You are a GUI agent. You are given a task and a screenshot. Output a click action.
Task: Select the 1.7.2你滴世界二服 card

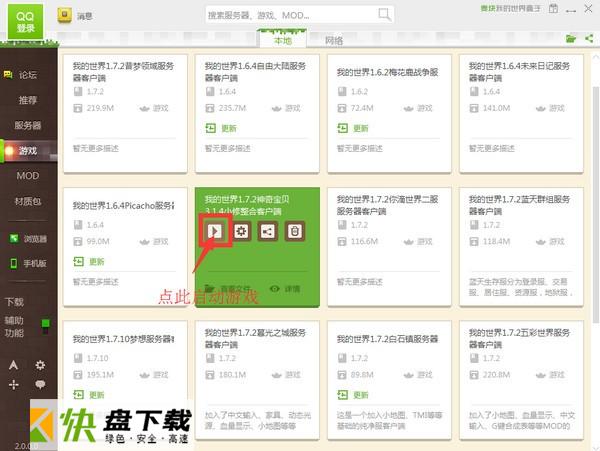(389, 247)
